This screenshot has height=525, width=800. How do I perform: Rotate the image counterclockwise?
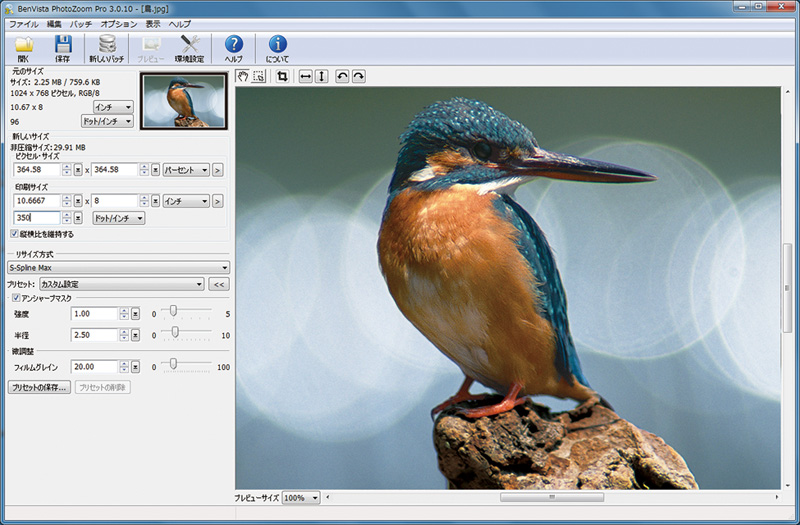tap(342, 77)
